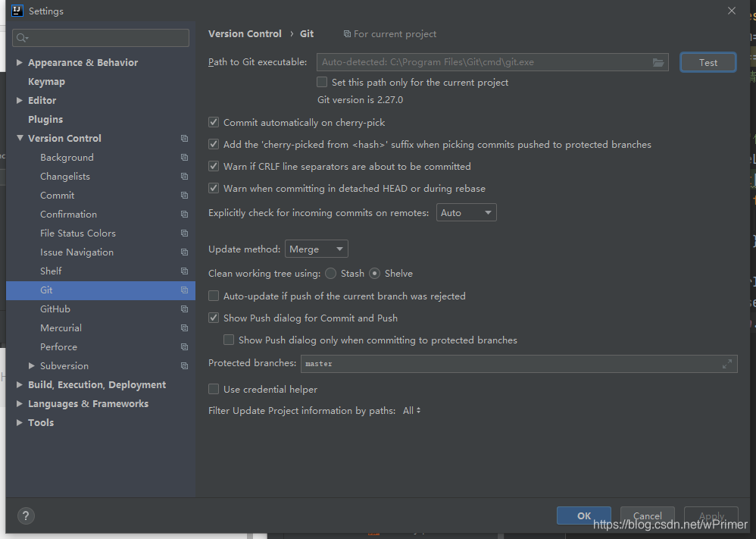Uncheck 'Commit automatically on cherry-pick'
This screenshot has width=756, height=539.
(214, 123)
